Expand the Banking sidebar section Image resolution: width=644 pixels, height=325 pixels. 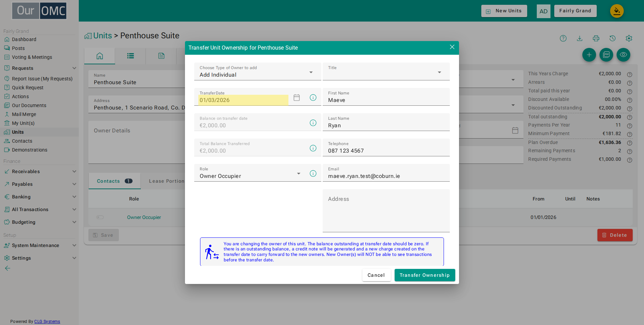(x=40, y=197)
